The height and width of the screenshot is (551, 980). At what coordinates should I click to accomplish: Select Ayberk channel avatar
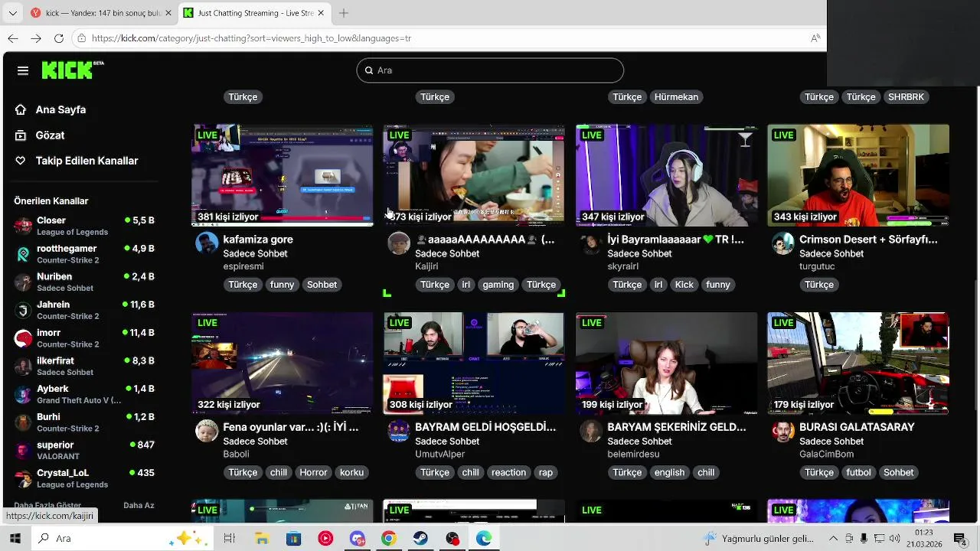coord(24,394)
